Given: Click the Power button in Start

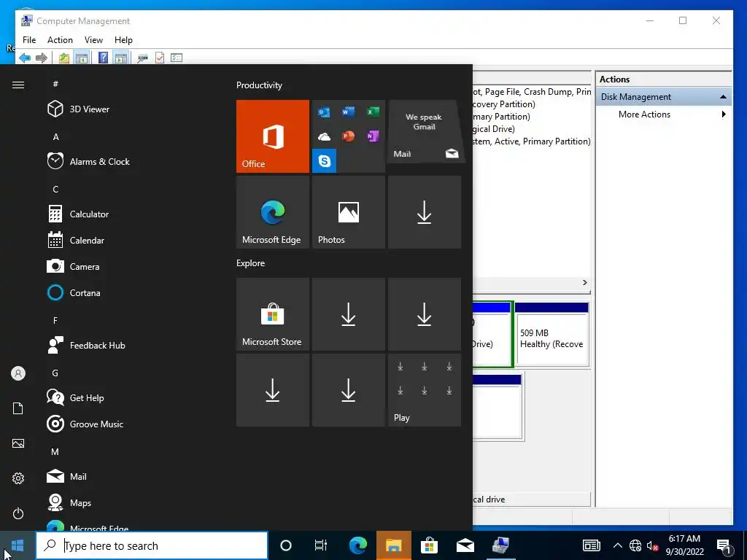Looking at the screenshot, I should point(18,513).
